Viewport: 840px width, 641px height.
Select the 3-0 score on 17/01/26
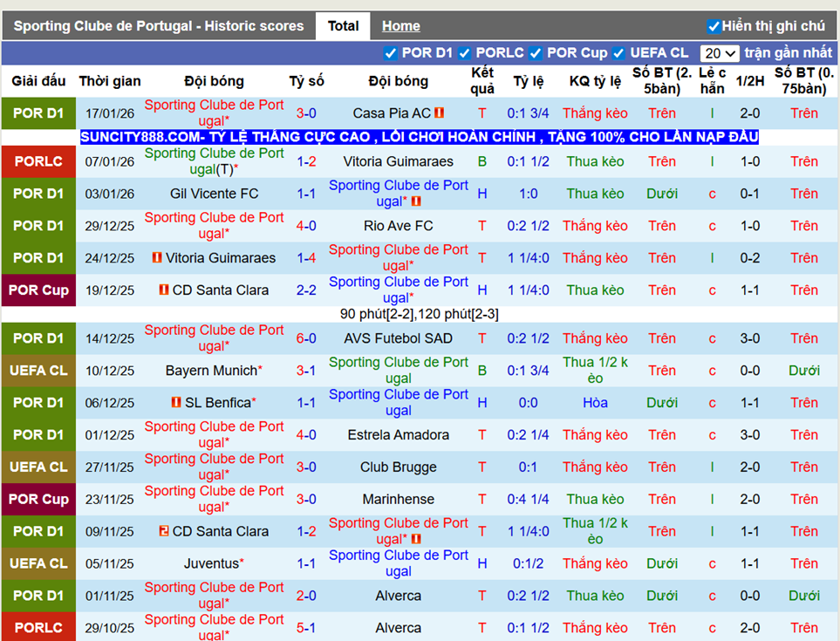[x=306, y=113]
